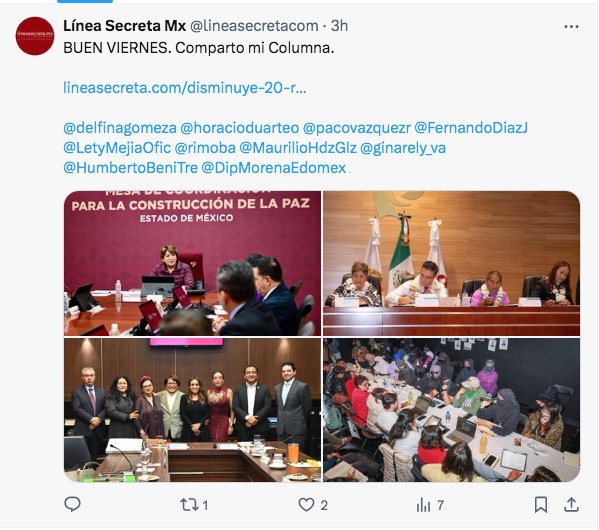View Mesa de Coordinación meeting photo
599x530 pixels.
coord(193,263)
